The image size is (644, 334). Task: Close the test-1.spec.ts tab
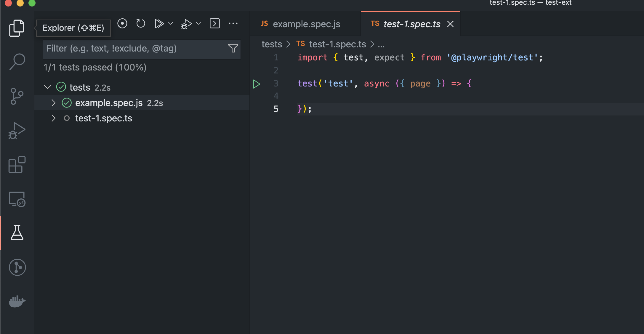450,24
